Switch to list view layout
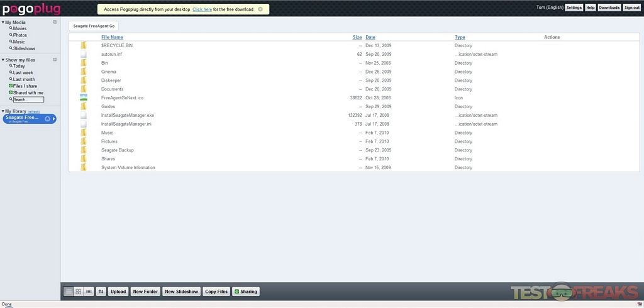Image resolution: width=644 pixels, height=308 pixels. click(69, 292)
